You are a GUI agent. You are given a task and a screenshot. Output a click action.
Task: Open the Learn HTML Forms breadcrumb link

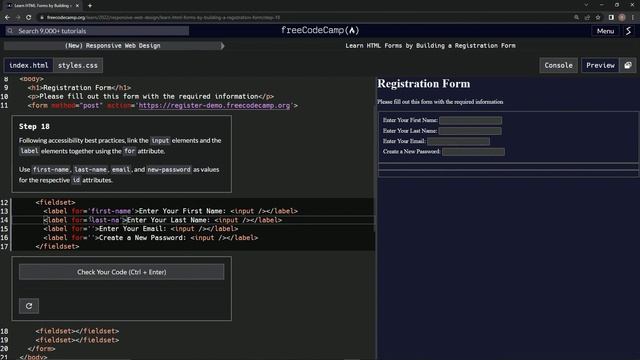click(x=430, y=46)
